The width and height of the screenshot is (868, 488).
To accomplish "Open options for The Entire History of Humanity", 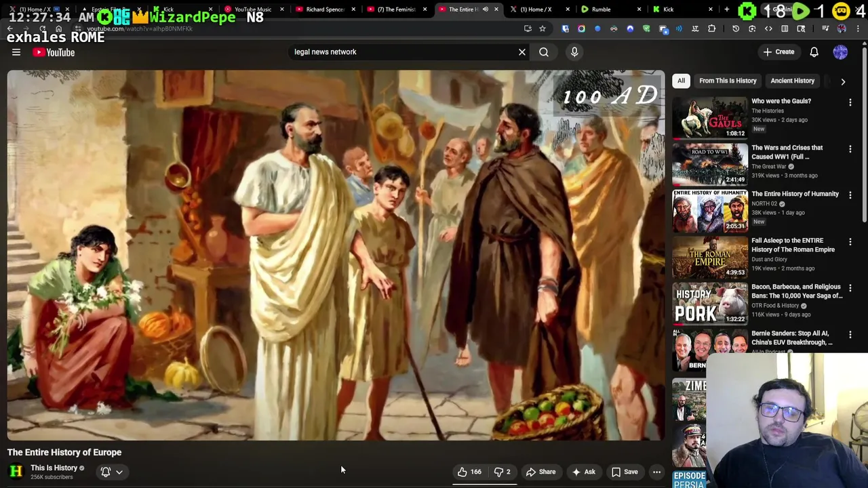I will click(850, 195).
